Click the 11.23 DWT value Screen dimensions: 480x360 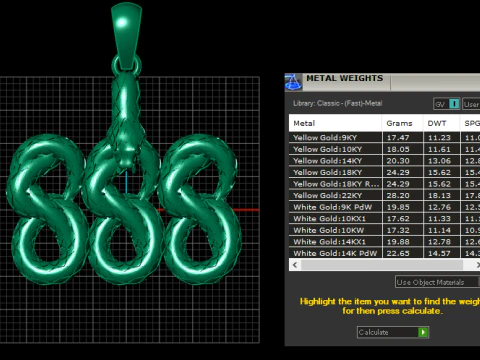click(x=439, y=138)
